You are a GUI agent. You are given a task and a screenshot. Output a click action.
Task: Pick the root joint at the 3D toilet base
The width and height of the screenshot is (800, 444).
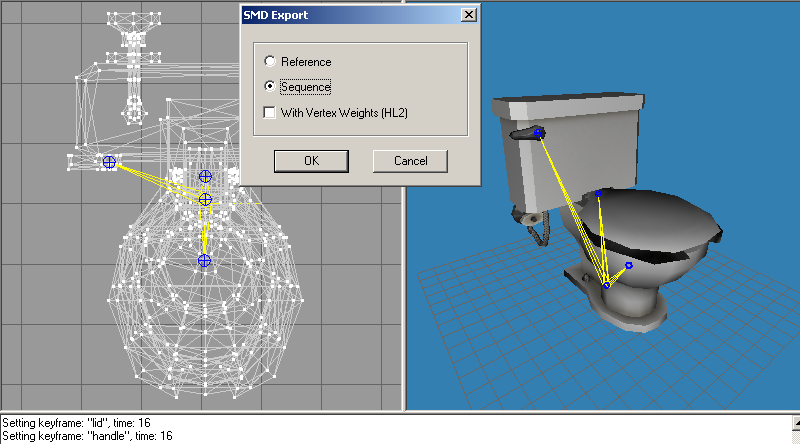[x=606, y=285]
